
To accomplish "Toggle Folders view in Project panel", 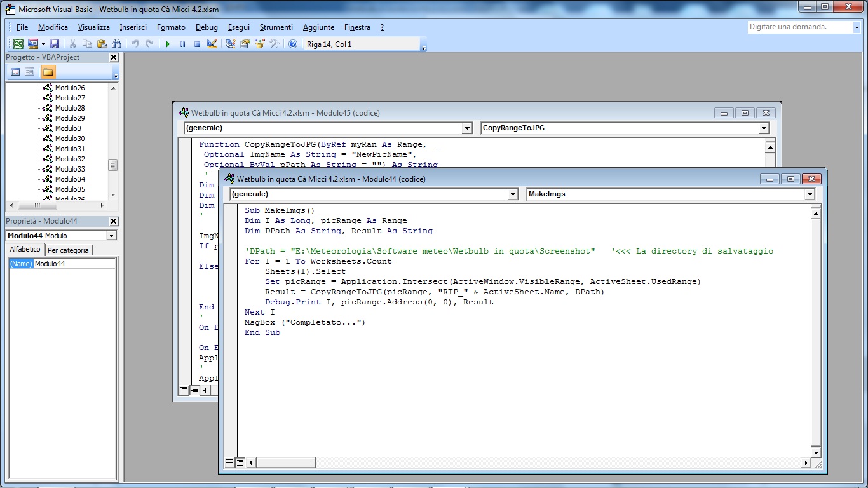I will (x=48, y=72).
